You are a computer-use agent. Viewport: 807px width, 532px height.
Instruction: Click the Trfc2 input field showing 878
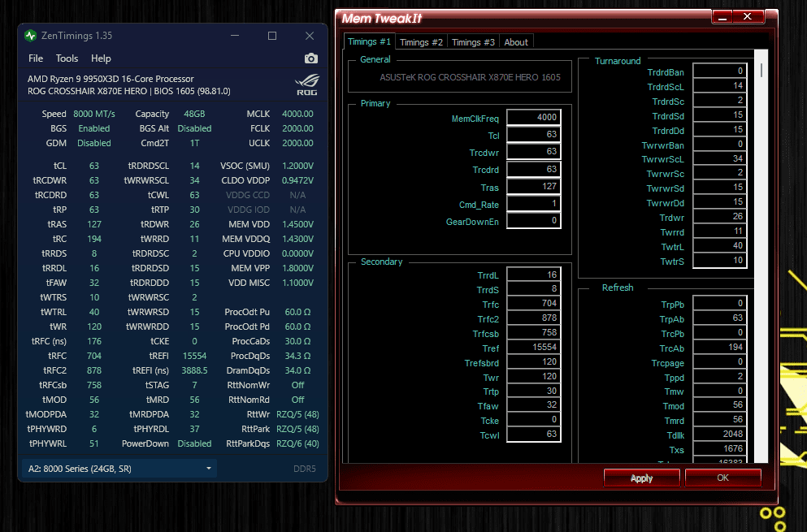click(x=534, y=318)
